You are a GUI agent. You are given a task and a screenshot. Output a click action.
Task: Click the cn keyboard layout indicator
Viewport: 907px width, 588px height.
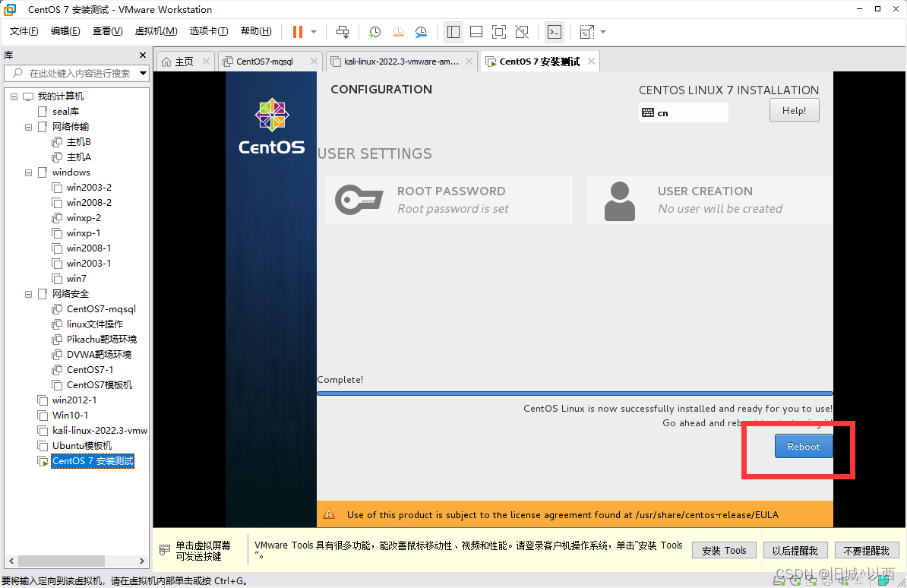(683, 113)
